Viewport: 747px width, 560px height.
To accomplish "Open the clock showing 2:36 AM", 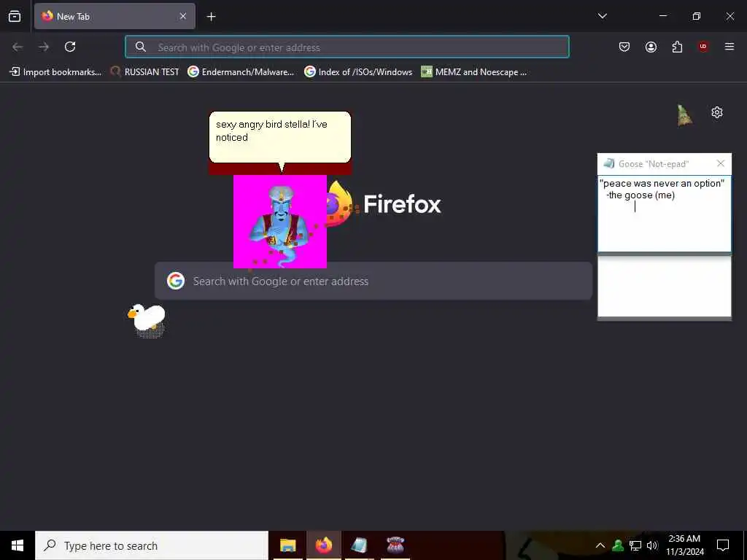I will 685,545.
